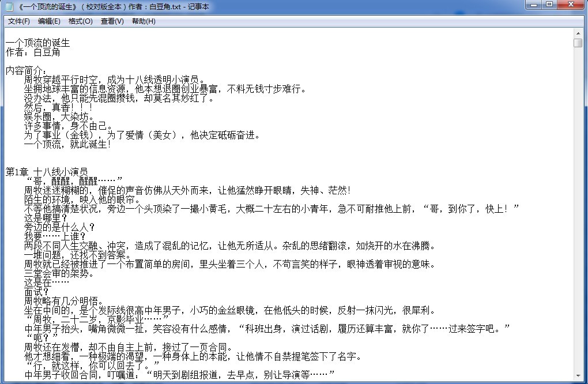
Task: Click the Notepad icon in title bar
Action: 10,6
